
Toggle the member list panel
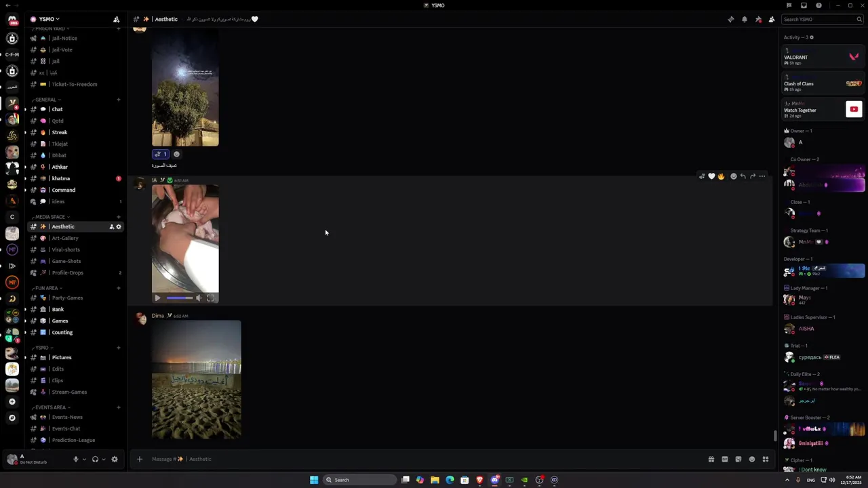click(772, 19)
